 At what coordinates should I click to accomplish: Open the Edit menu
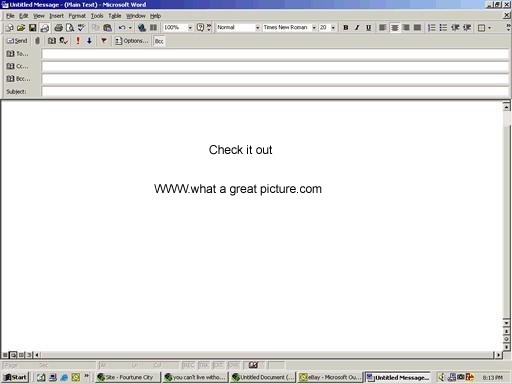click(23, 16)
